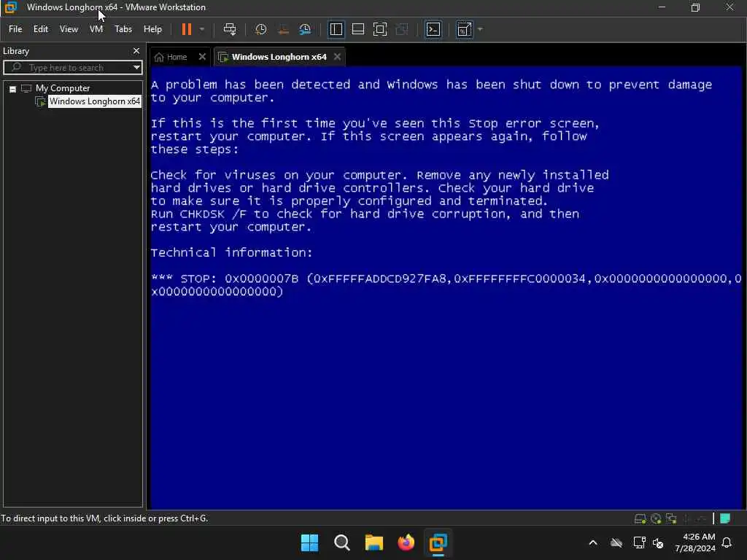Open the snapshot manager

click(x=305, y=29)
